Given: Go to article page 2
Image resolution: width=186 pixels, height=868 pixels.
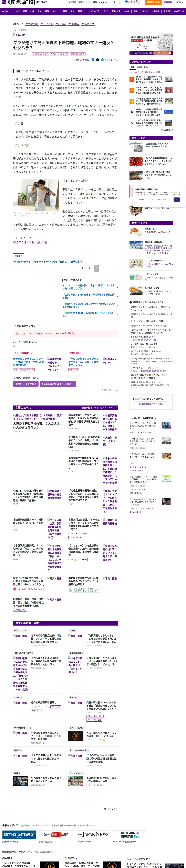Looking at the screenshot, I should pyautogui.click(x=90, y=269).
